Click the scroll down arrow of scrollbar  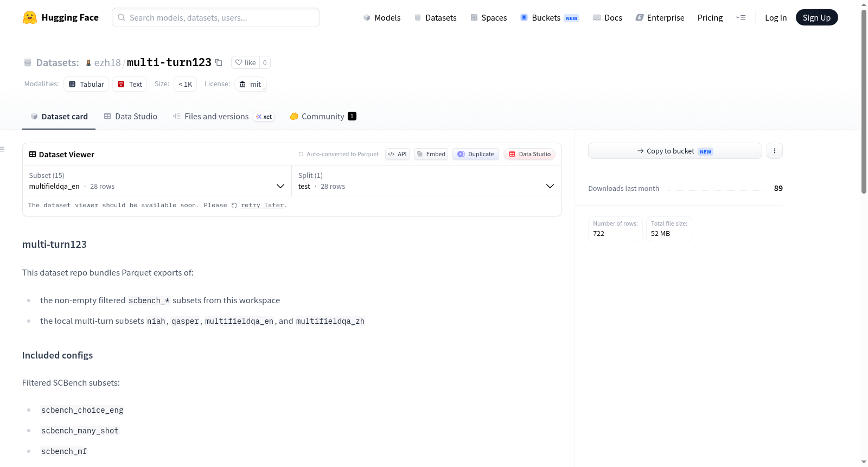click(x=864, y=462)
